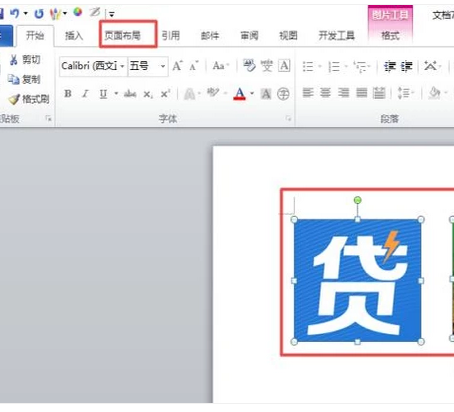
Task: Toggle Italic text formatting
Action: [85, 94]
